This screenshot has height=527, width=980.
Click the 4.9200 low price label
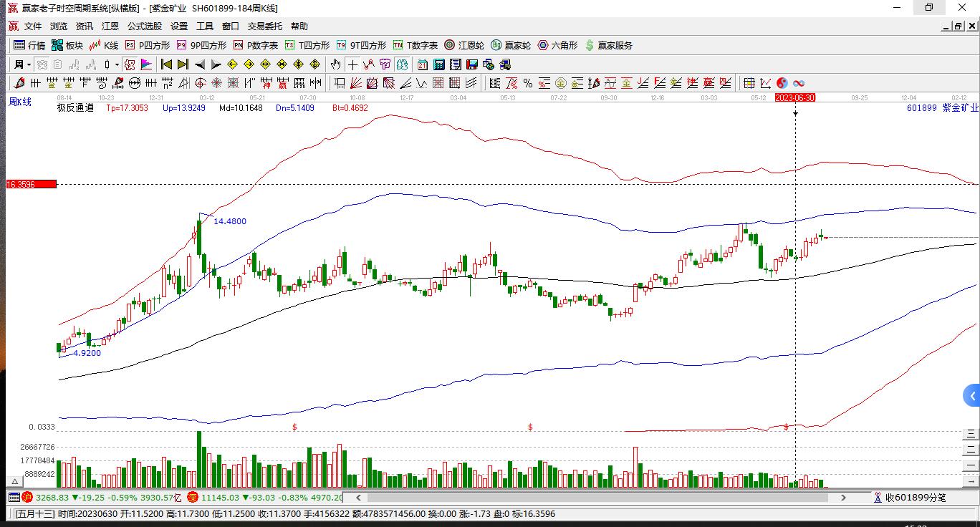pos(87,353)
